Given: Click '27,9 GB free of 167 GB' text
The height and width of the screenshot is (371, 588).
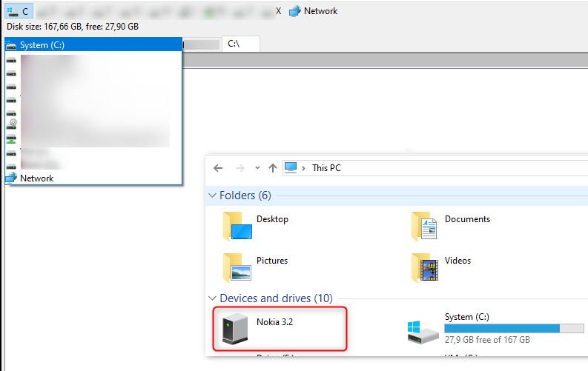Looking at the screenshot, I should pyautogui.click(x=487, y=340).
